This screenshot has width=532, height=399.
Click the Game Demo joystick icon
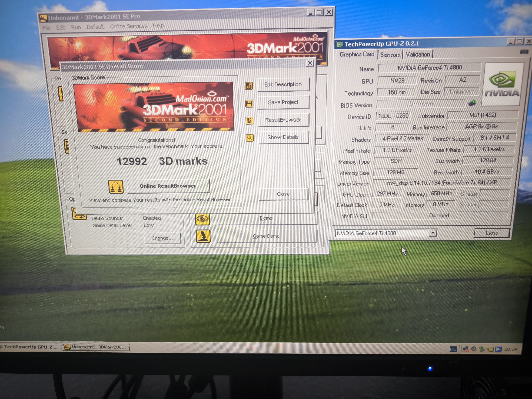click(x=203, y=236)
